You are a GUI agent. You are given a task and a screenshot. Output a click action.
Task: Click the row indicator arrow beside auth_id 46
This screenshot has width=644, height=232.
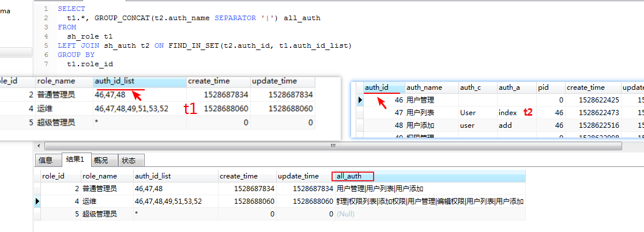point(361,100)
